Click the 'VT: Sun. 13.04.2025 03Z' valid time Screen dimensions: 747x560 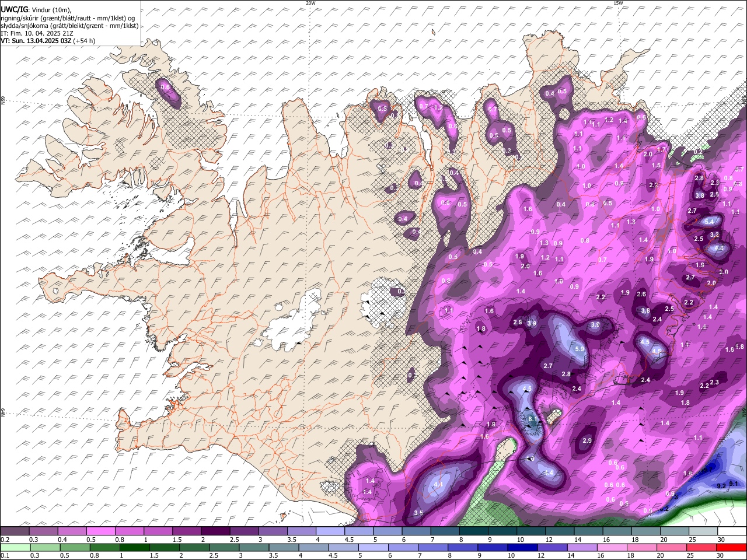click(36, 41)
